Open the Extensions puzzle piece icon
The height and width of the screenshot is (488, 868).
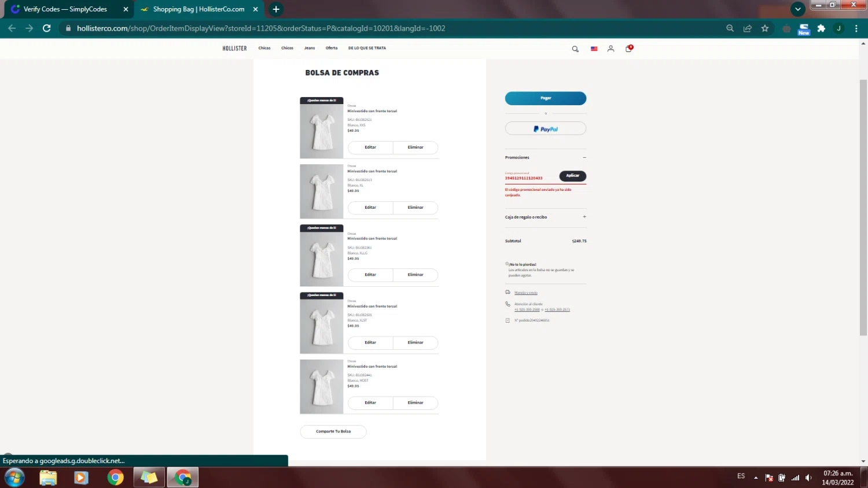[821, 28]
